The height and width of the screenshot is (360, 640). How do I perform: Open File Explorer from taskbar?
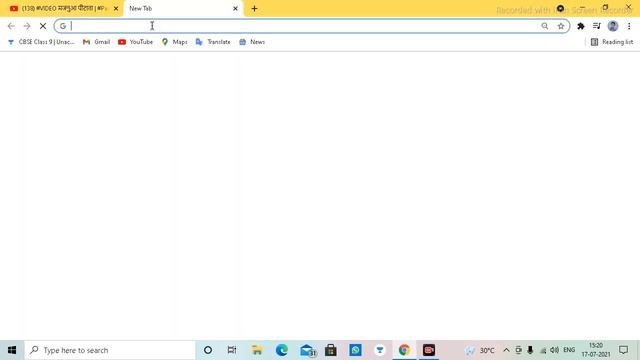(257, 350)
